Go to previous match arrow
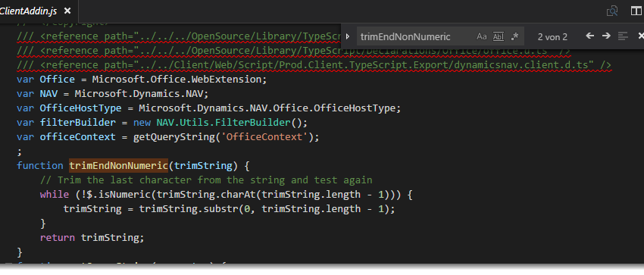 589,36
